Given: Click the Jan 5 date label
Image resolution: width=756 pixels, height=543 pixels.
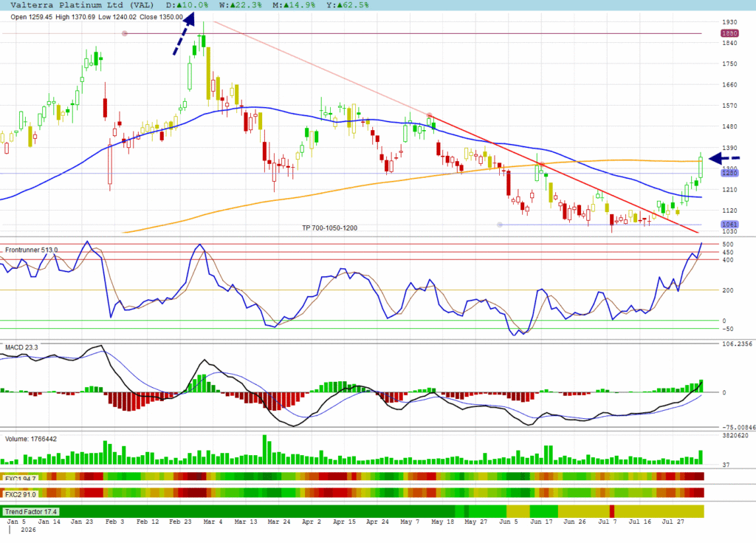Looking at the screenshot, I should (16, 522).
